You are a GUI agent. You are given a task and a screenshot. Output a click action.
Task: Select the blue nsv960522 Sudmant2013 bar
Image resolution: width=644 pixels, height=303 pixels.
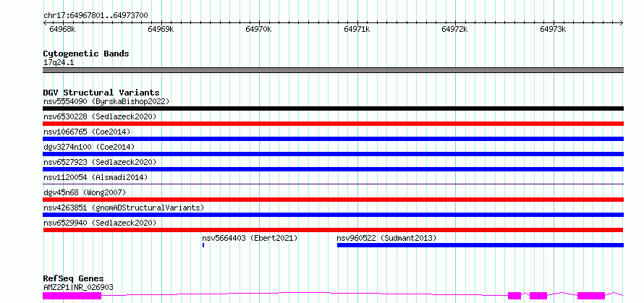pos(480,245)
